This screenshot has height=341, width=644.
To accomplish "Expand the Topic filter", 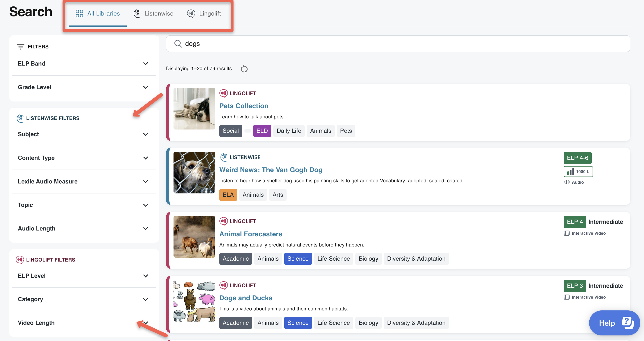I will (84, 205).
